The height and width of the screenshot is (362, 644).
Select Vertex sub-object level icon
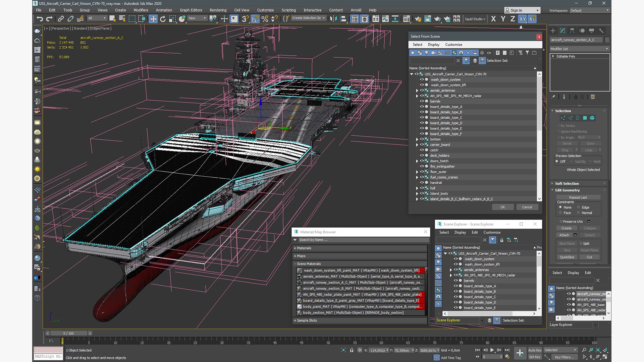click(563, 118)
